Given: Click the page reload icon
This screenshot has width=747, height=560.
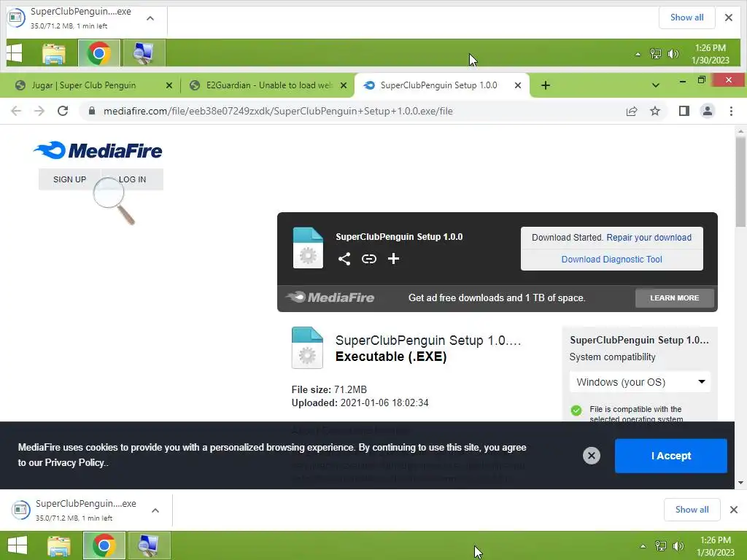Looking at the screenshot, I should [63, 111].
